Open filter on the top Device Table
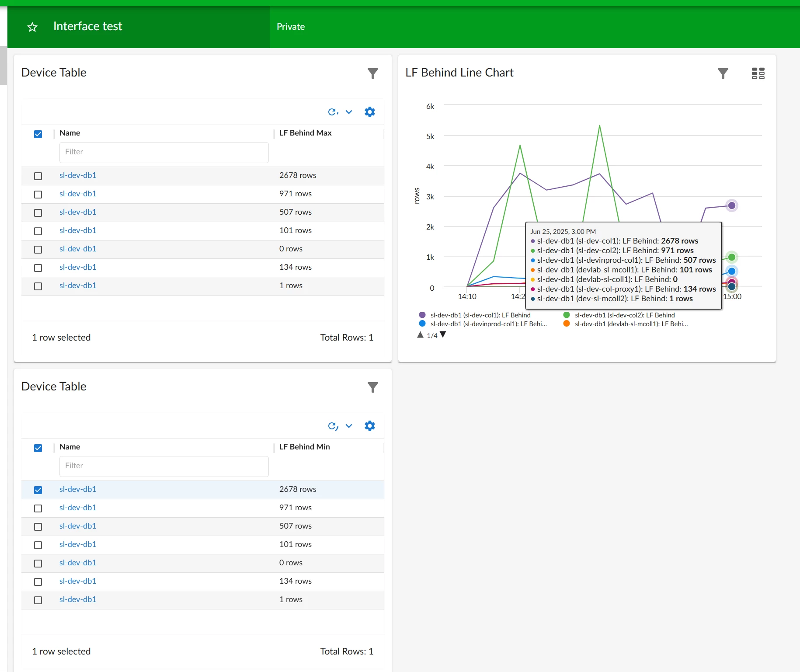Screen dimensions: 800x672 point(372,73)
